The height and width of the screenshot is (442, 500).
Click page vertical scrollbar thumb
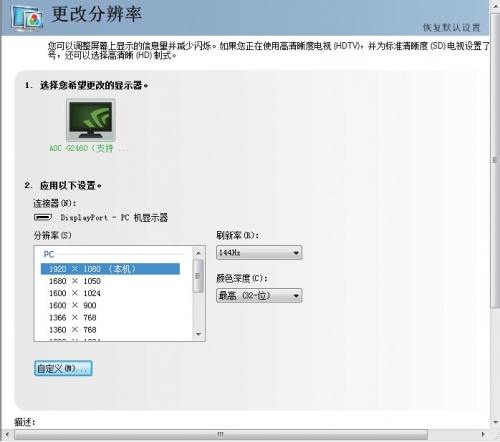[495, 160]
